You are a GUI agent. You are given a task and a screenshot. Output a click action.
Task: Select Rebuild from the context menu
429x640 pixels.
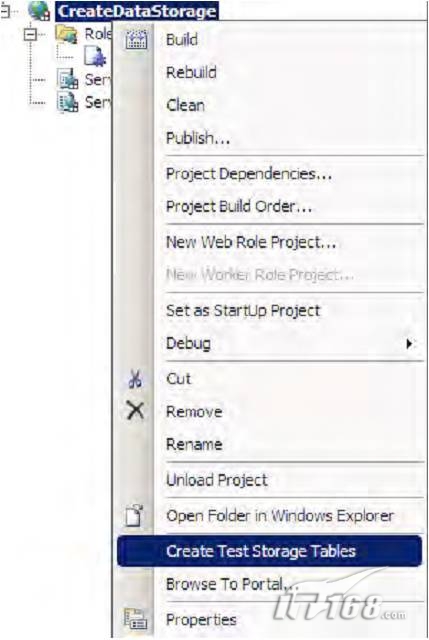191,73
